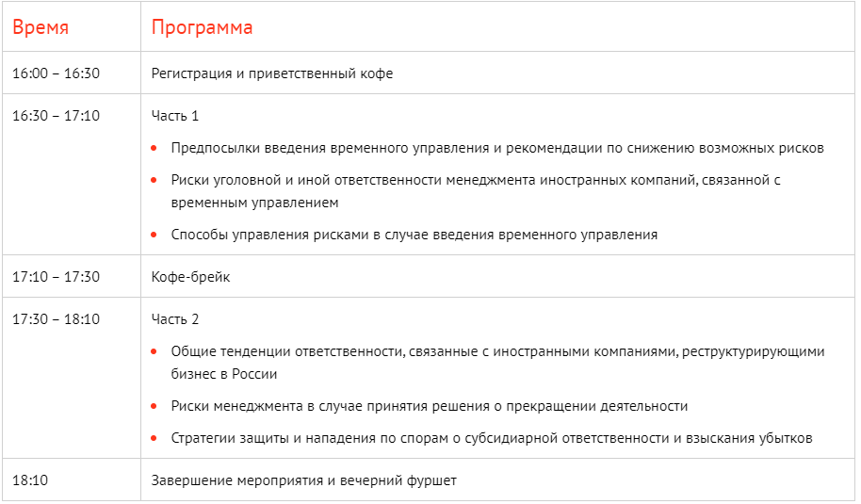Select the 18:10 time cell
The width and height of the screenshot is (861, 504).
[30, 480]
